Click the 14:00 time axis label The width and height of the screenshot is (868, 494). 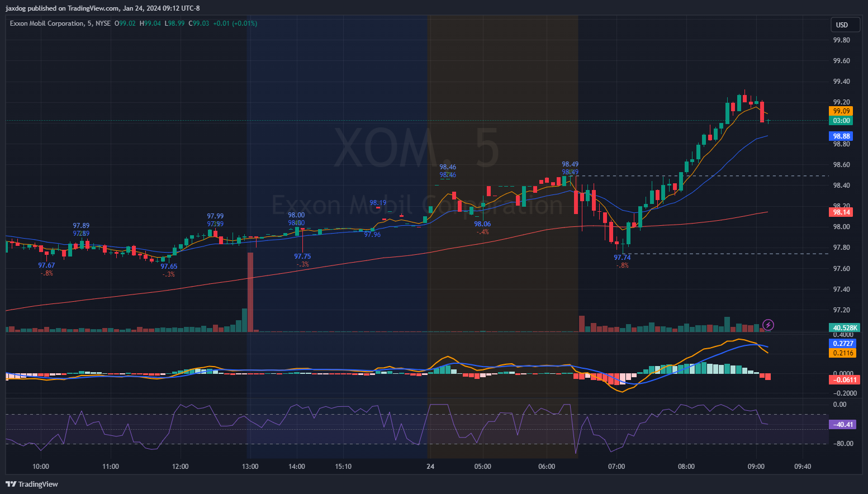point(297,467)
